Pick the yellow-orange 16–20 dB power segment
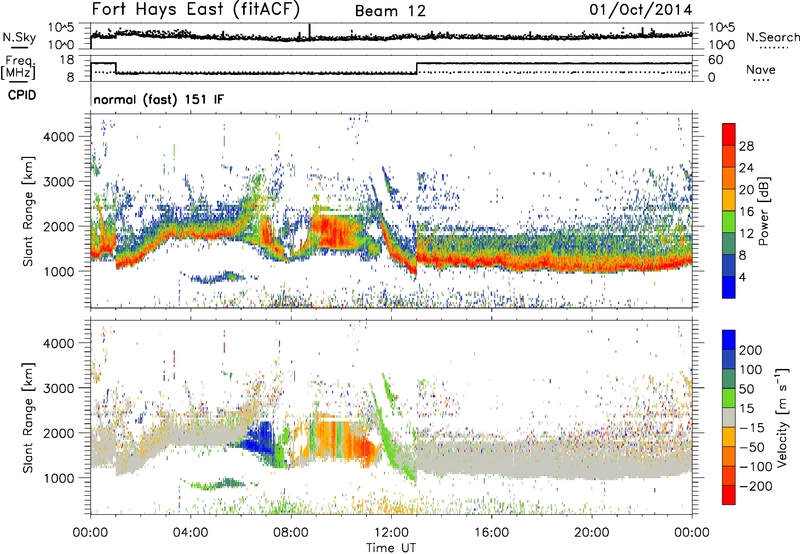Viewport: 800px width, 554px height. [x=729, y=200]
